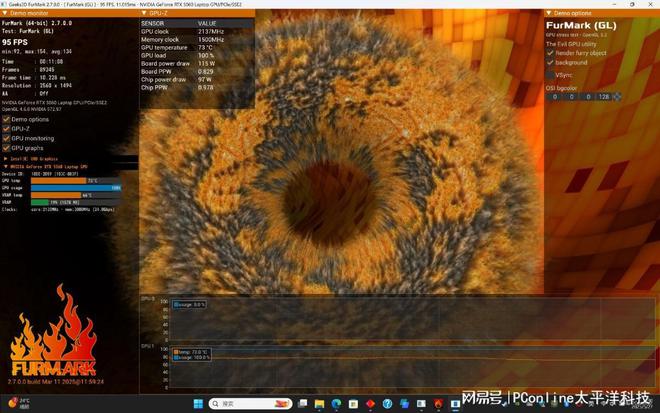This screenshot has height=413, width=660.
Task: Open the Microsoft Store taskbar icon
Action: pos(353,404)
